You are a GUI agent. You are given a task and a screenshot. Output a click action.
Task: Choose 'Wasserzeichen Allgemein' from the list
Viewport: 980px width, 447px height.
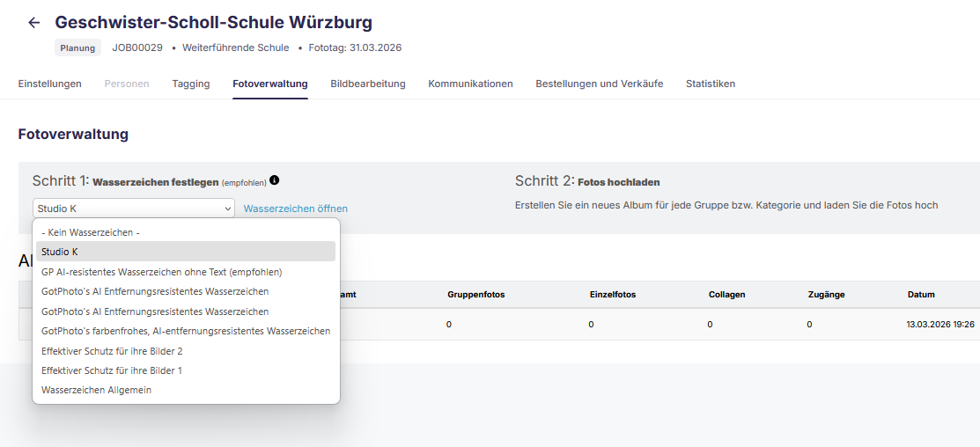(x=96, y=390)
